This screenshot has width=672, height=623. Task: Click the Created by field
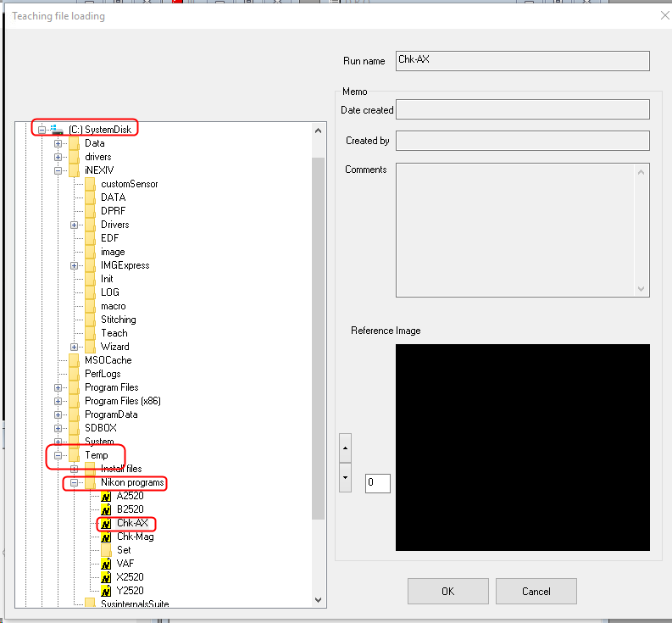pos(522,141)
